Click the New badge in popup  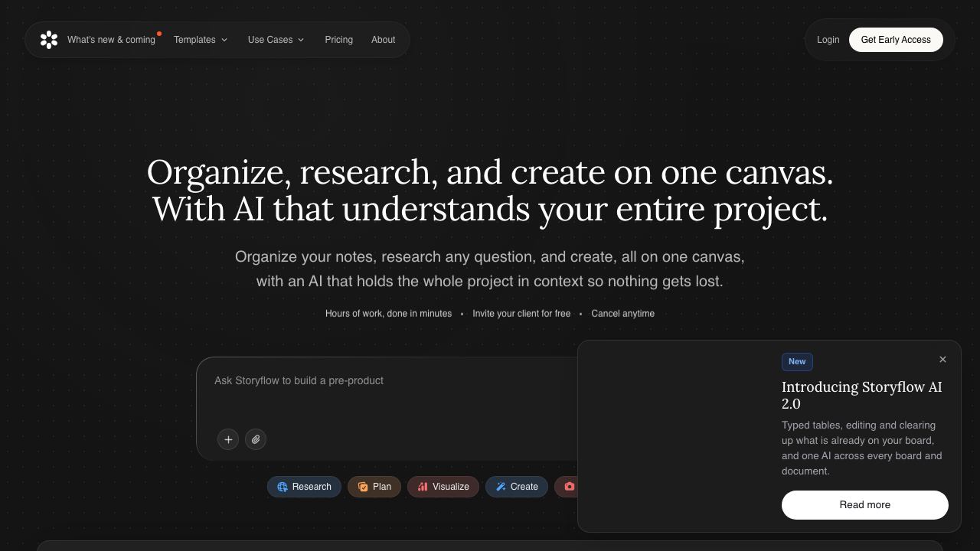pos(797,361)
